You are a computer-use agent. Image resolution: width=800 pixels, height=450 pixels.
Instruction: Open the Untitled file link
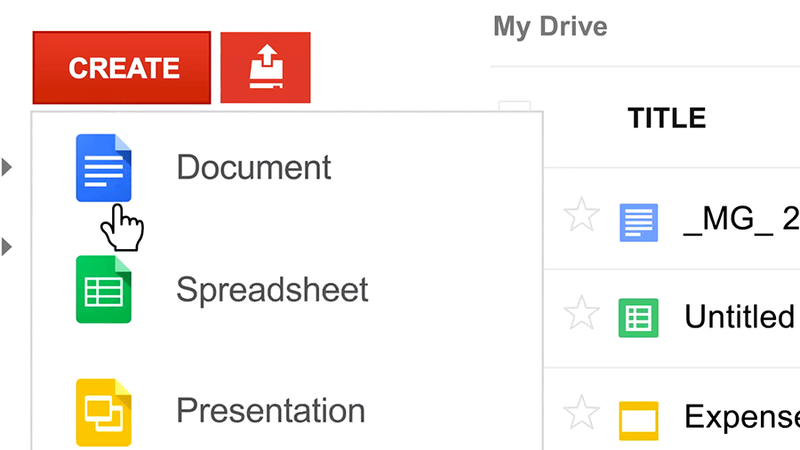pos(740,317)
